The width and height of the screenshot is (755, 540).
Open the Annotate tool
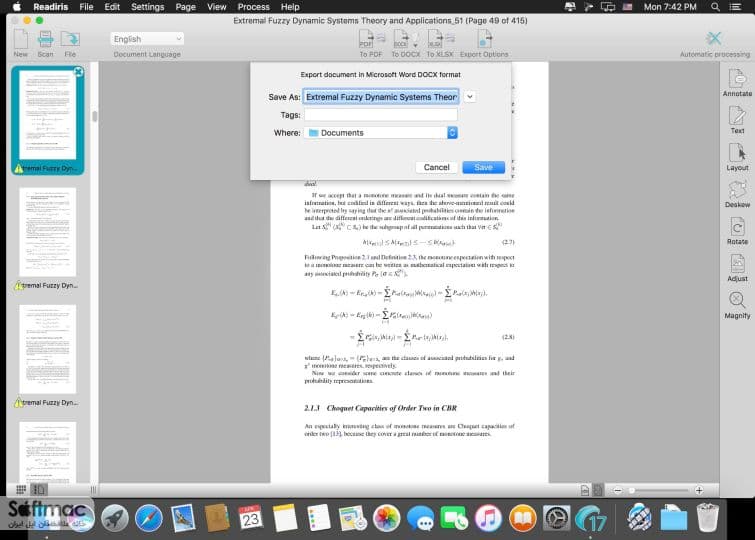coord(737,83)
